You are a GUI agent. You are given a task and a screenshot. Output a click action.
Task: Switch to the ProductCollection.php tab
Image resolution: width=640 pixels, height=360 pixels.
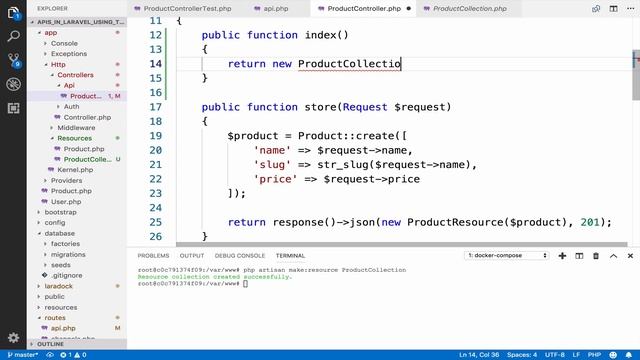(469, 9)
